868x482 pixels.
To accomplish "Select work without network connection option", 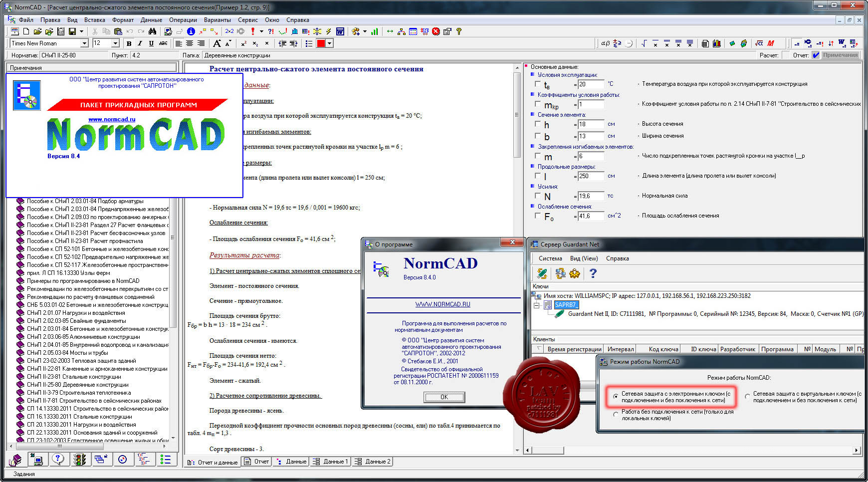I will (x=616, y=415).
